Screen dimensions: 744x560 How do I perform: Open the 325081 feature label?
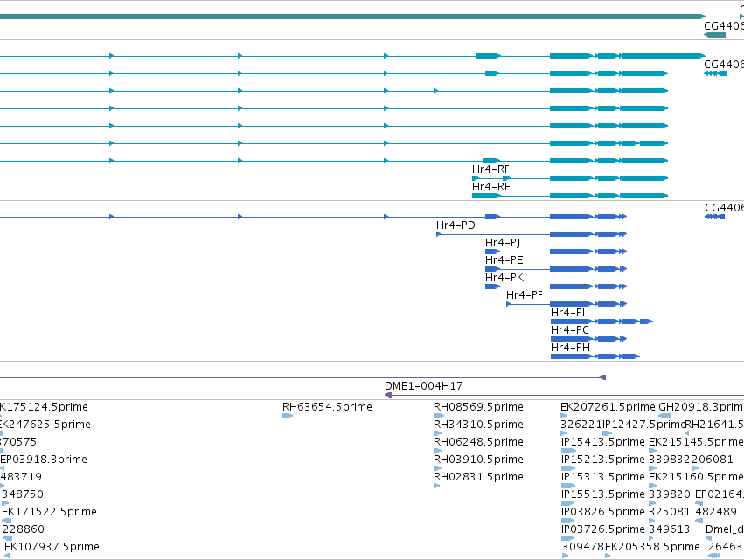click(670, 512)
